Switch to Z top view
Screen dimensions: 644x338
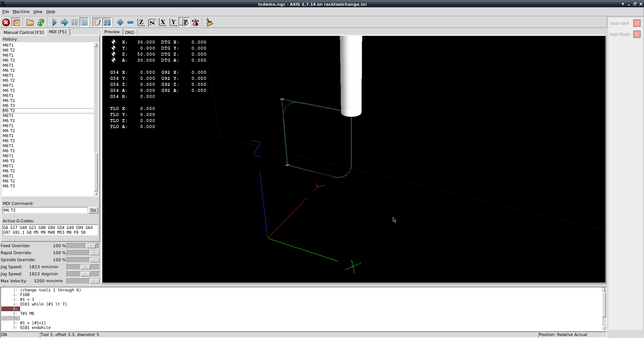point(141,22)
